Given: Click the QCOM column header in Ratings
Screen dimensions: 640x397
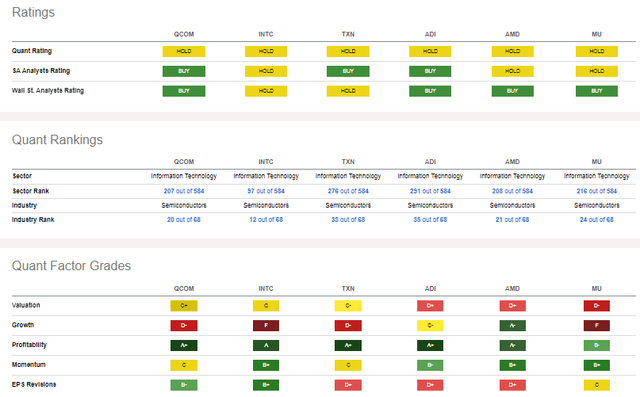Looking at the screenshot, I should [184, 34].
